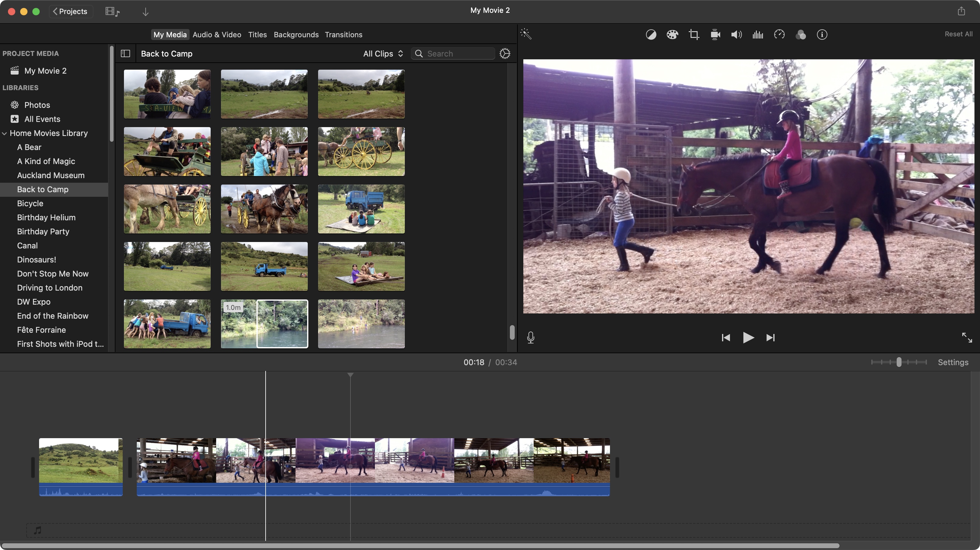
Task: Open the volume adjustment tool
Action: coord(736,35)
